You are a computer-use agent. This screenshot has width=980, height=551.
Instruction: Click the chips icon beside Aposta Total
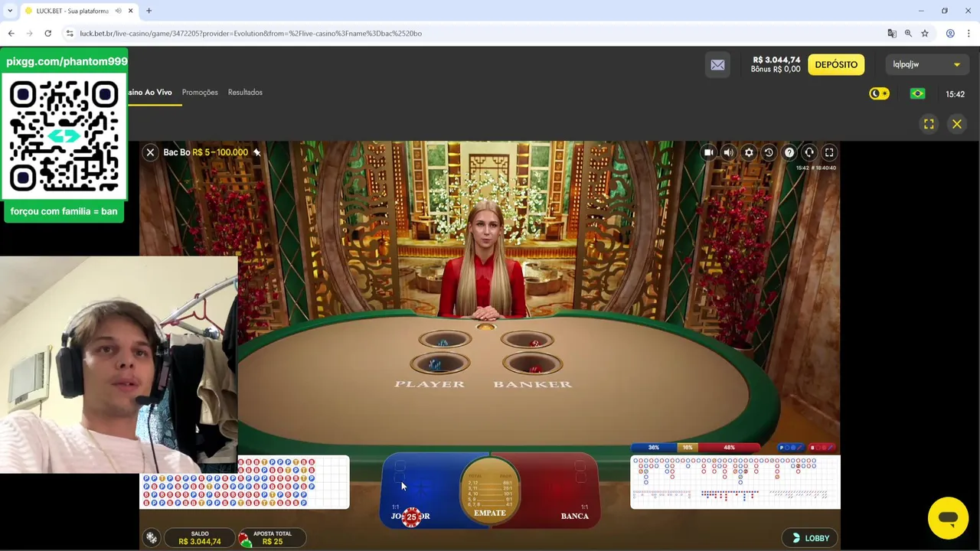click(244, 539)
